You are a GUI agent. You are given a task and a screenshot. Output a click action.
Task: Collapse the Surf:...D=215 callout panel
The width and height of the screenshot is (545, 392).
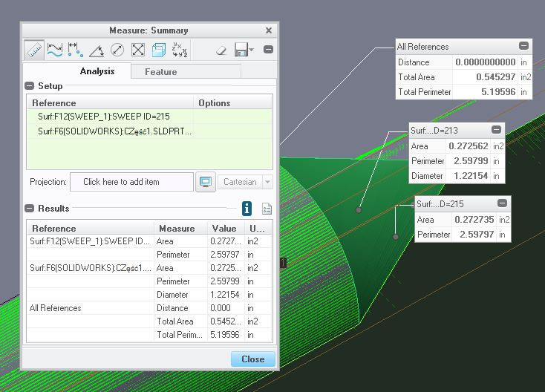[502, 203]
